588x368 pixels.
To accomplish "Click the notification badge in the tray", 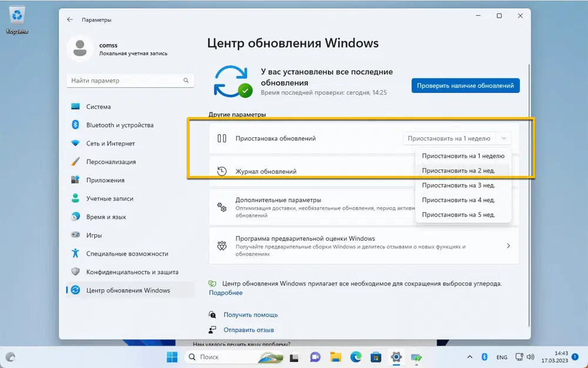I will (575, 357).
